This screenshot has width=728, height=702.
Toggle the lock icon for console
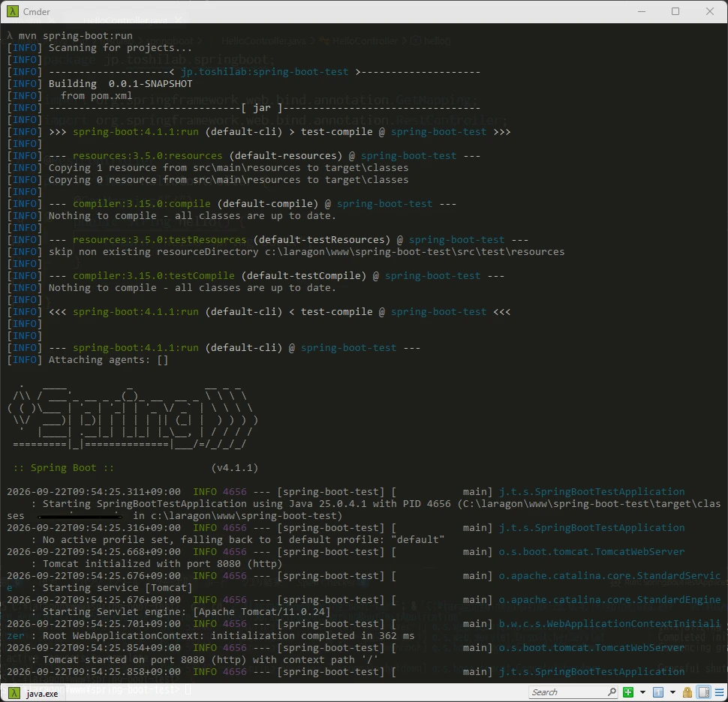[687, 692]
